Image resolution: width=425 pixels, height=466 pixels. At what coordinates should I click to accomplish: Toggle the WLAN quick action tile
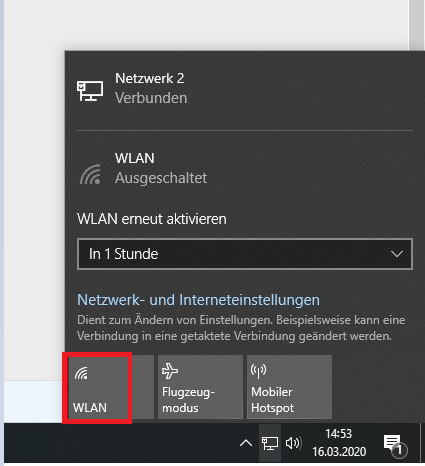(x=111, y=387)
